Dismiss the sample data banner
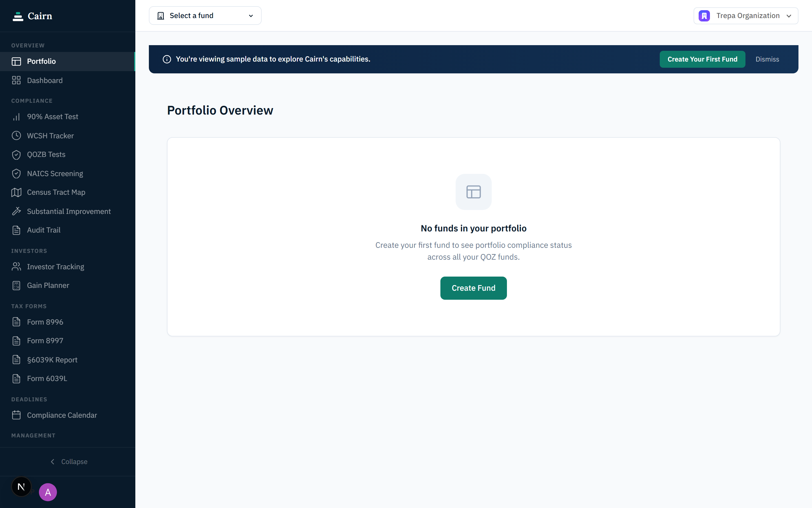This screenshot has height=508, width=812. tap(767, 59)
